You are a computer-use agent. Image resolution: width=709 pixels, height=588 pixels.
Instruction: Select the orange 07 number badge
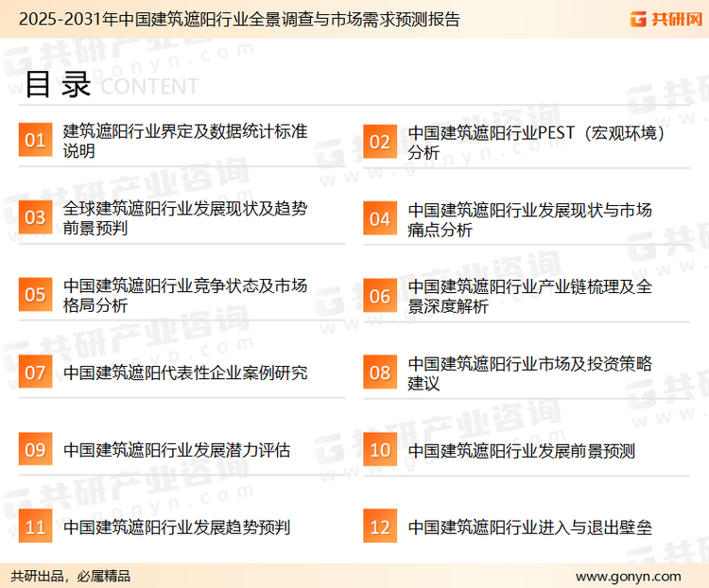point(35,372)
